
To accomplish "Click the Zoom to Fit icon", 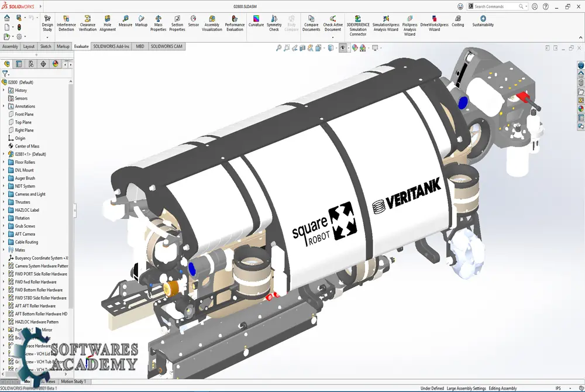I will pyautogui.click(x=278, y=48).
